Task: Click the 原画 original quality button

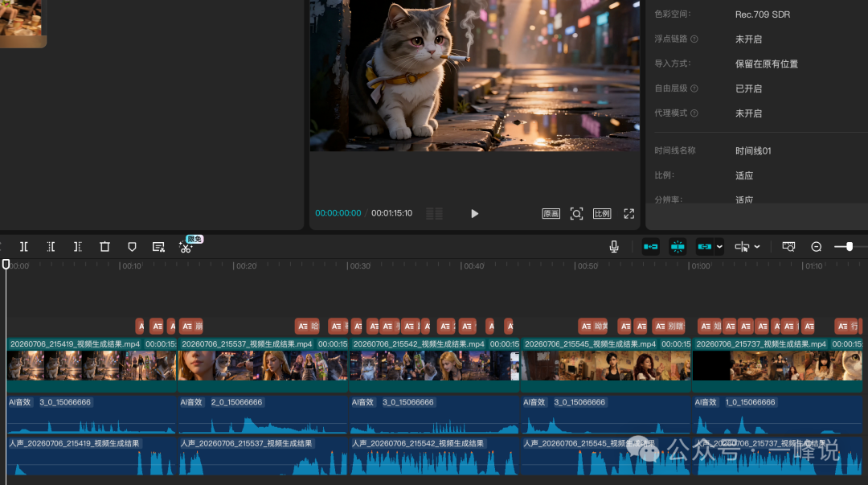Action: coord(551,213)
